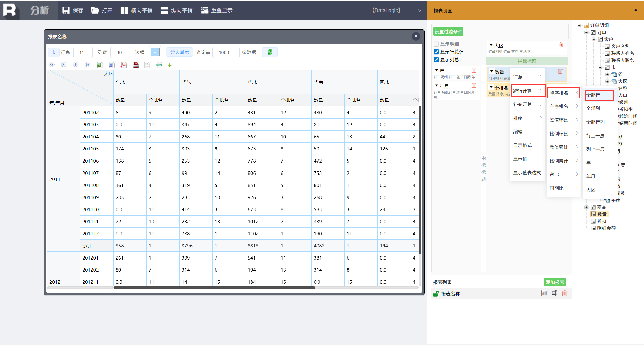Click the rename icon in the report list

click(554, 293)
